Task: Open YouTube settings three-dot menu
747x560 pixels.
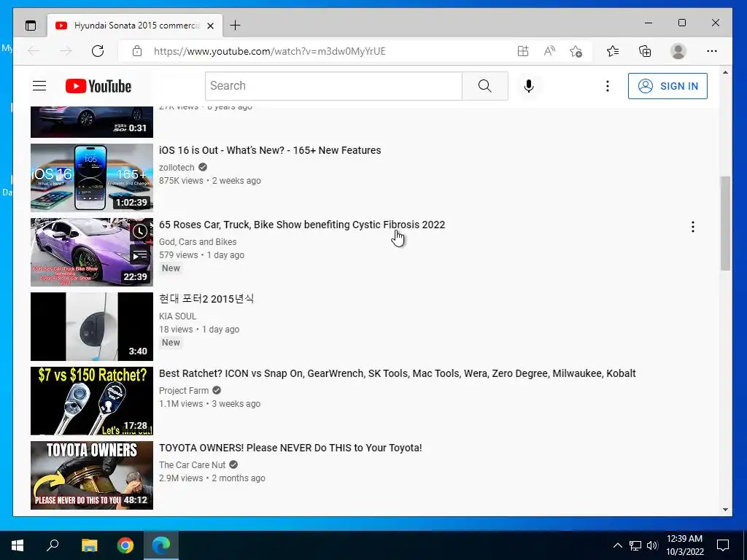Action: coord(607,86)
